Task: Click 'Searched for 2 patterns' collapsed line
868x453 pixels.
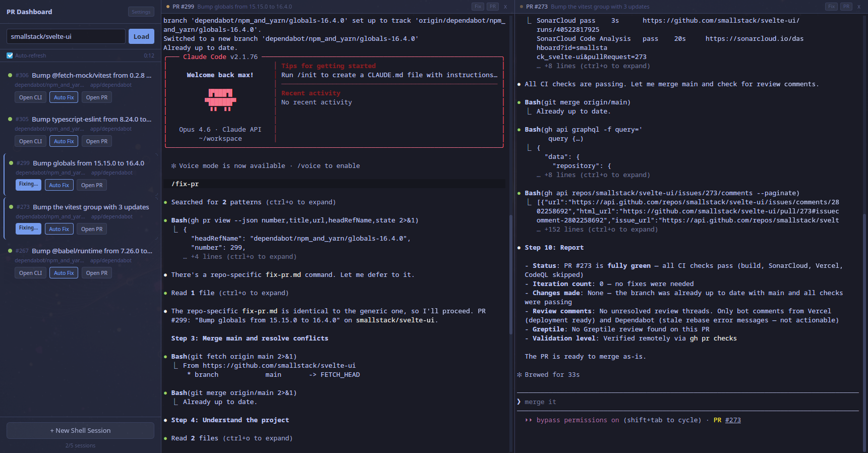Action: pos(253,202)
